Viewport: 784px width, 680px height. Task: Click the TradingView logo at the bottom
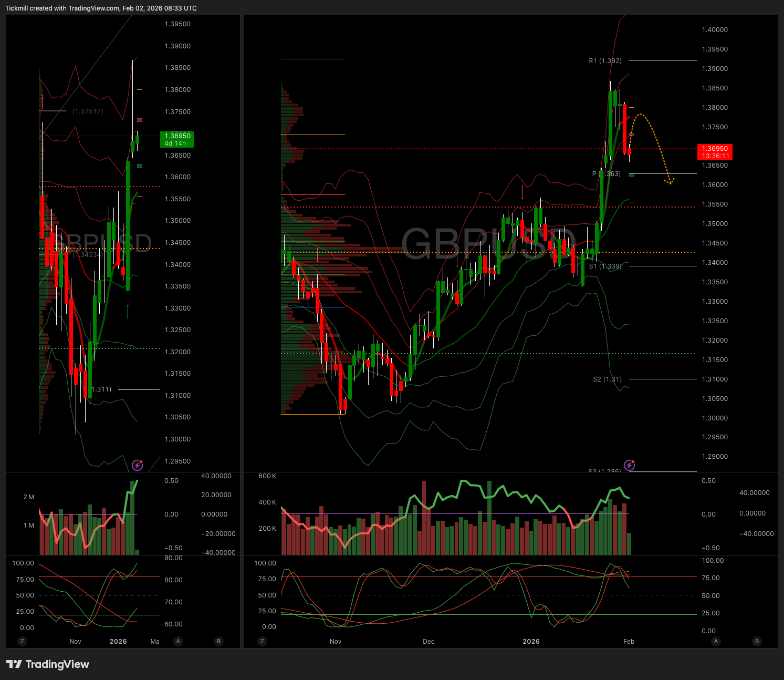tap(48, 664)
